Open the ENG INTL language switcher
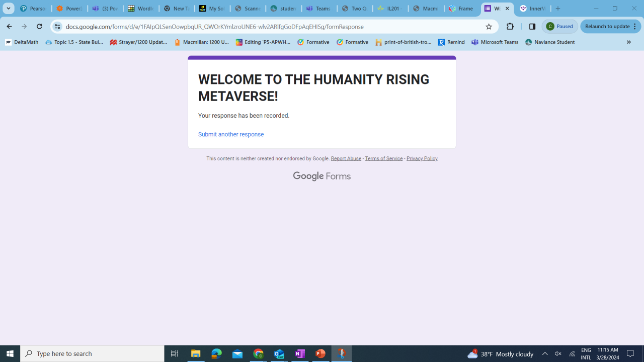The height and width of the screenshot is (362, 644). pyautogui.click(x=586, y=354)
